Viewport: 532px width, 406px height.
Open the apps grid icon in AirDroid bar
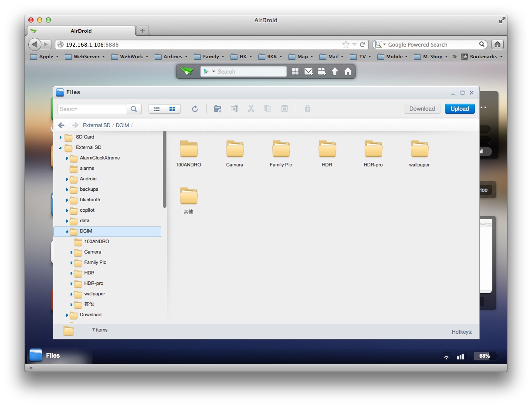click(x=295, y=71)
